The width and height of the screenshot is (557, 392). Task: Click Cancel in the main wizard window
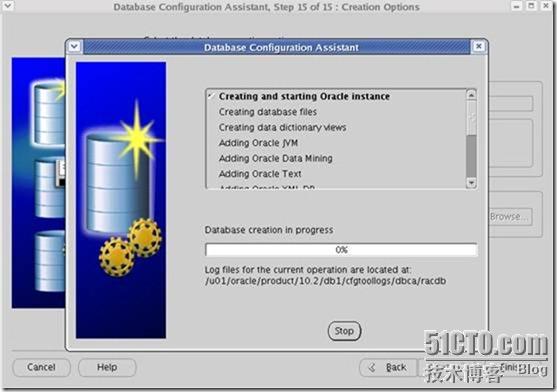41,367
